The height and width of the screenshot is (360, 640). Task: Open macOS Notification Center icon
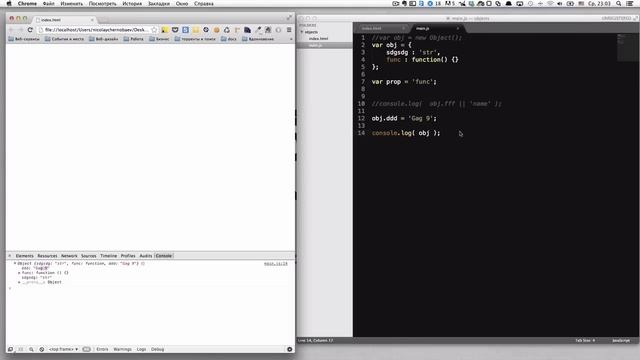click(630, 3)
